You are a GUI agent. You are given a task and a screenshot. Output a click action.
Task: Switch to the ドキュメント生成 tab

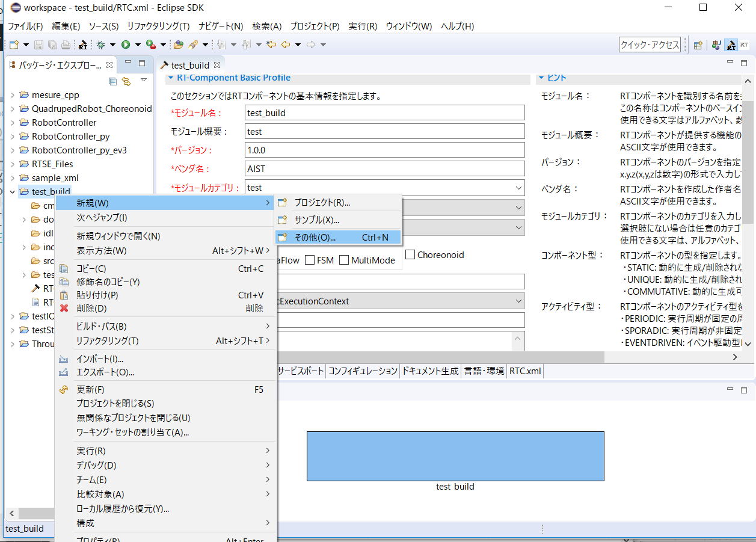[431, 371]
